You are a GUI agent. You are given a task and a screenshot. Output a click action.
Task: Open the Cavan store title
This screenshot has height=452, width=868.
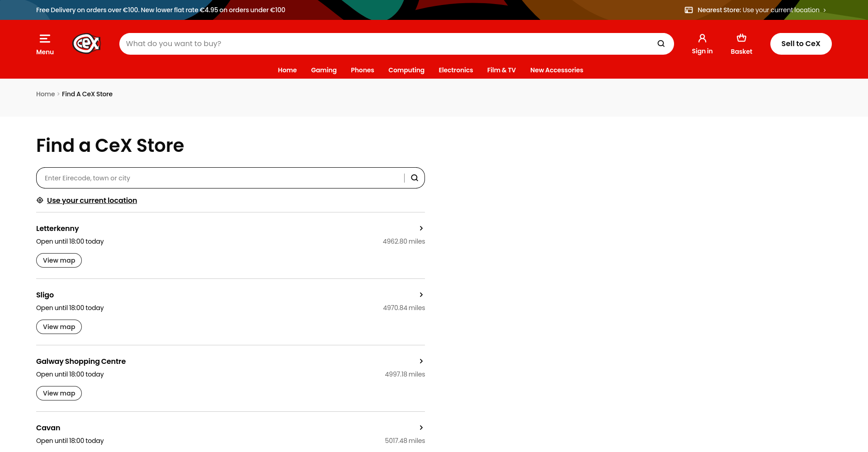(48, 428)
